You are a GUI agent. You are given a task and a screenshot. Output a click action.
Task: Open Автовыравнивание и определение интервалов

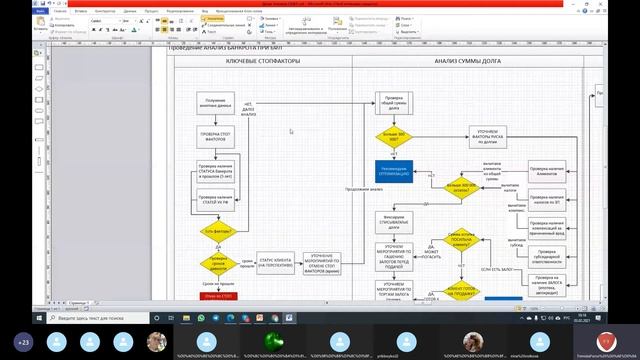(x=306, y=25)
